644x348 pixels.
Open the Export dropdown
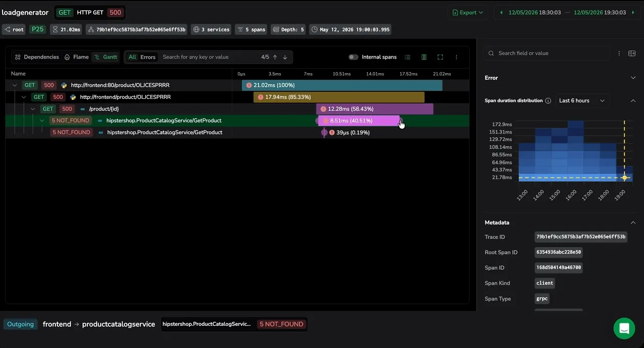click(x=468, y=13)
